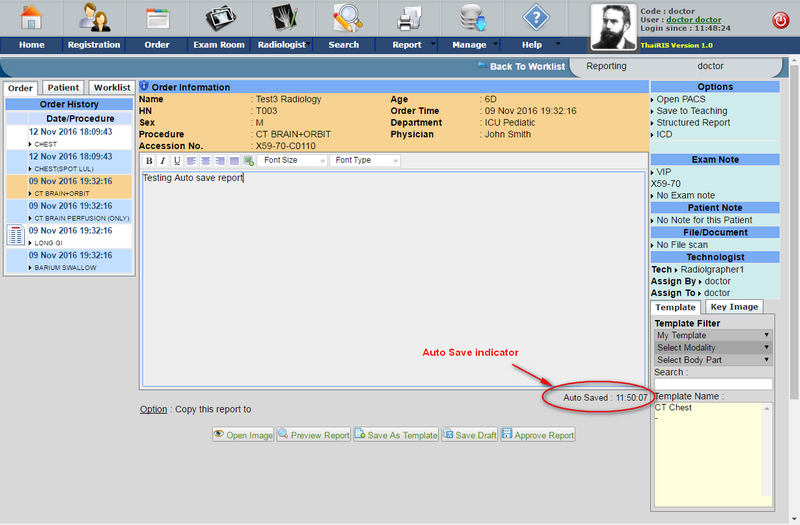Open the Registration module icon

93,18
